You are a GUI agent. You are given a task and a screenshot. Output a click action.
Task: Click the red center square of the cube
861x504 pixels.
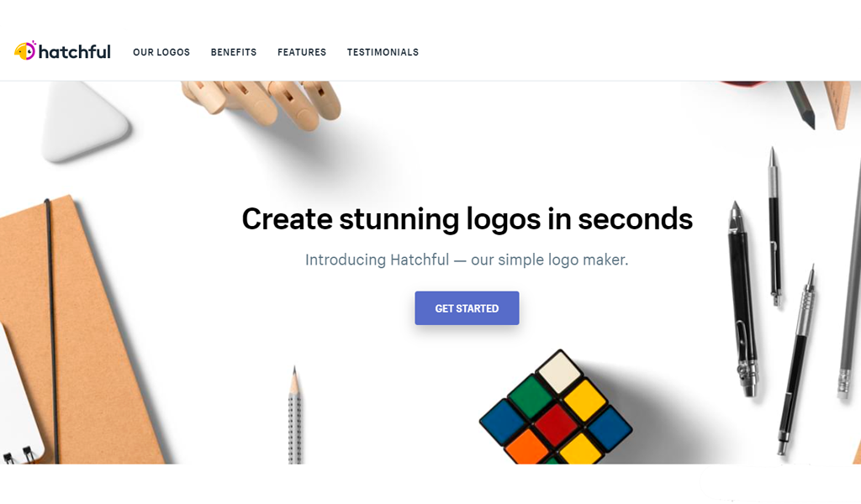coord(557,425)
